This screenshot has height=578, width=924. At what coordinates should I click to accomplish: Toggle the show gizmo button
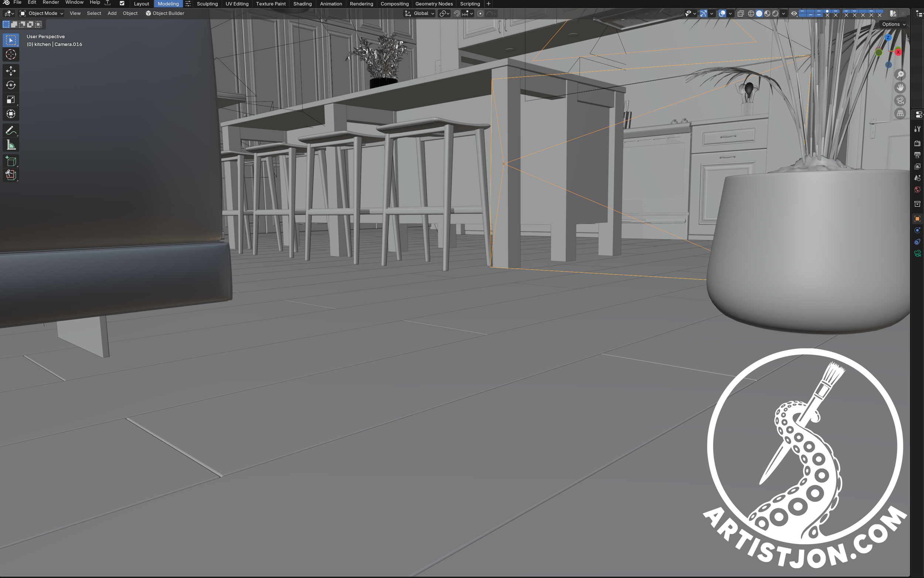[703, 13]
